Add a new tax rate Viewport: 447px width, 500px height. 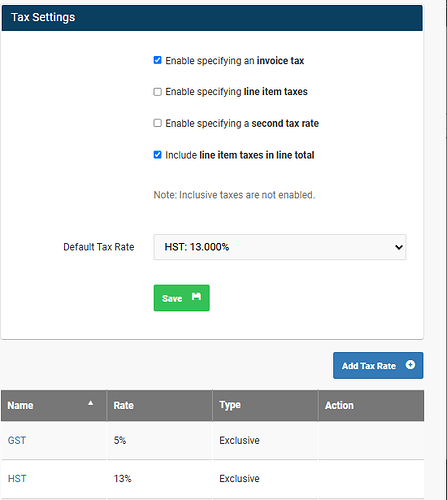click(378, 366)
